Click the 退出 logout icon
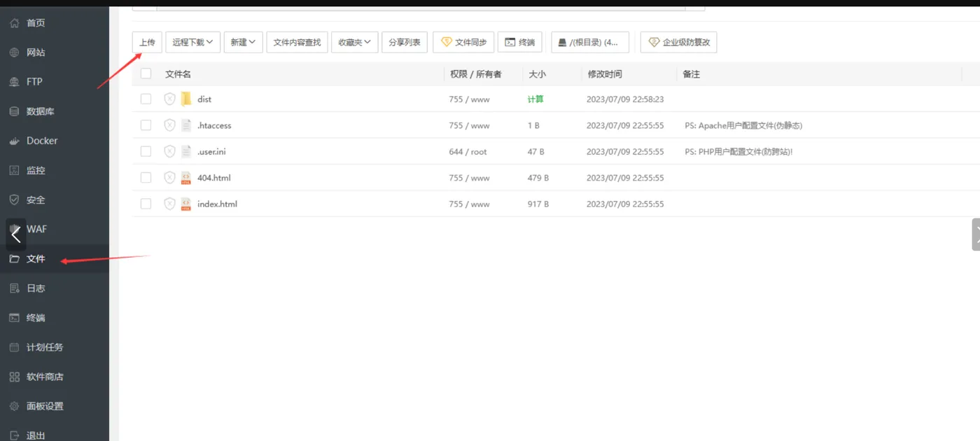This screenshot has height=441, width=980. click(15, 435)
